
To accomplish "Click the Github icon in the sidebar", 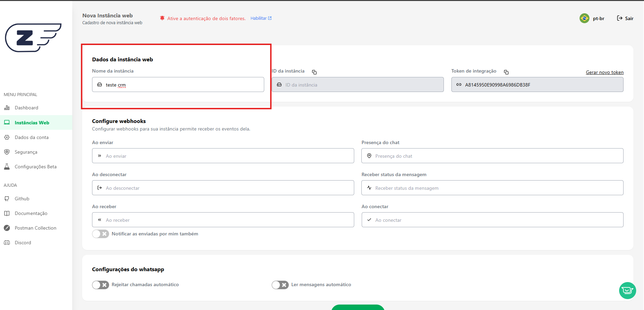I will tap(7, 199).
